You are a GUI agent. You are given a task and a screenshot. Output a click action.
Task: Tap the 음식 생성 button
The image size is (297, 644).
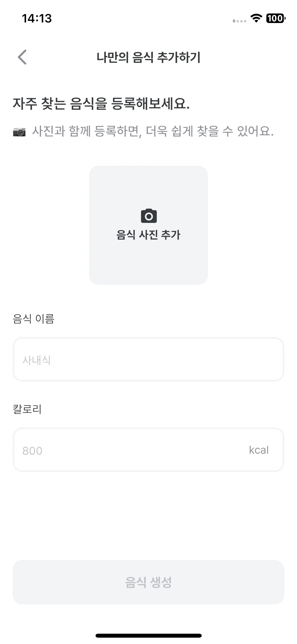click(x=148, y=582)
